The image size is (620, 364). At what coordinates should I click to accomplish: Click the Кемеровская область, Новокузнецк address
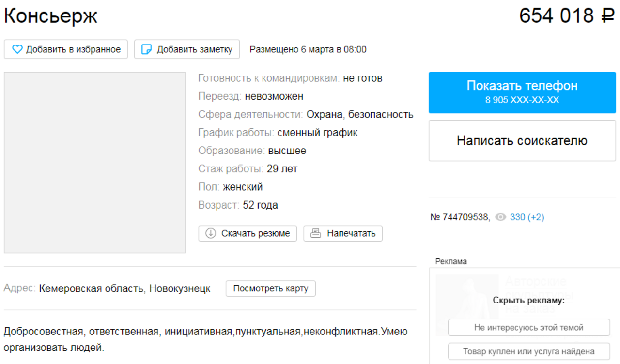pyautogui.click(x=124, y=288)
